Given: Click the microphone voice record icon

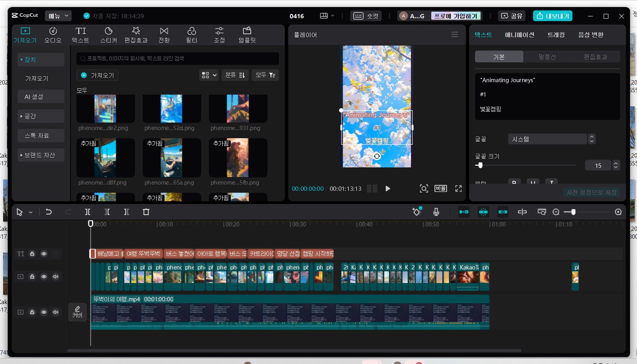Looking at the screenshot, I should (436, 212).
